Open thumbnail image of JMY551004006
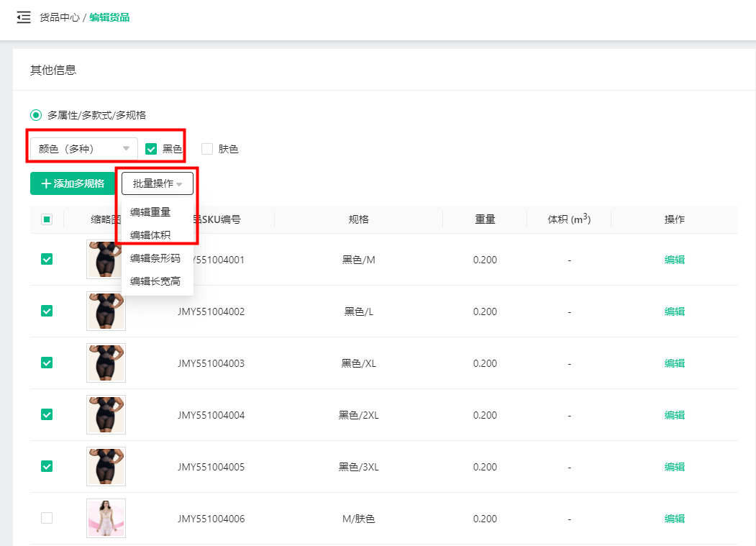The image size is (756, 546). (106, 518)
